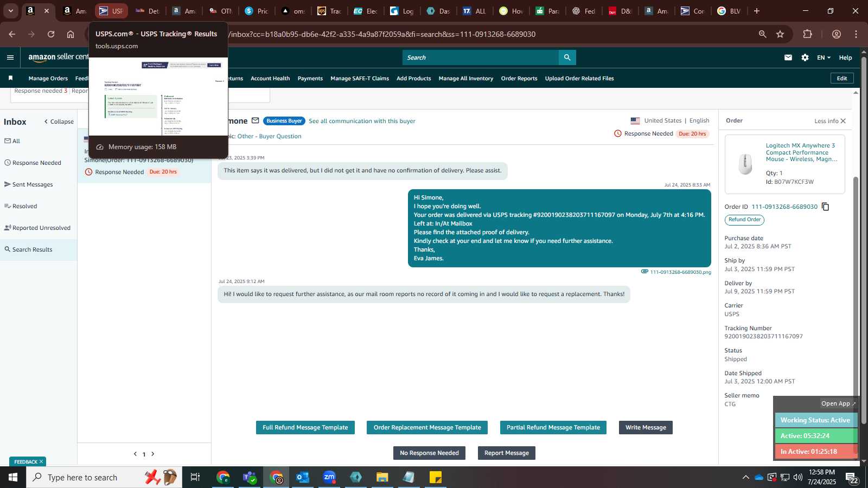This screenshot has width=868, height=488.
Task: Expand the tab search dropdown arrow
Action: point(10,11)
